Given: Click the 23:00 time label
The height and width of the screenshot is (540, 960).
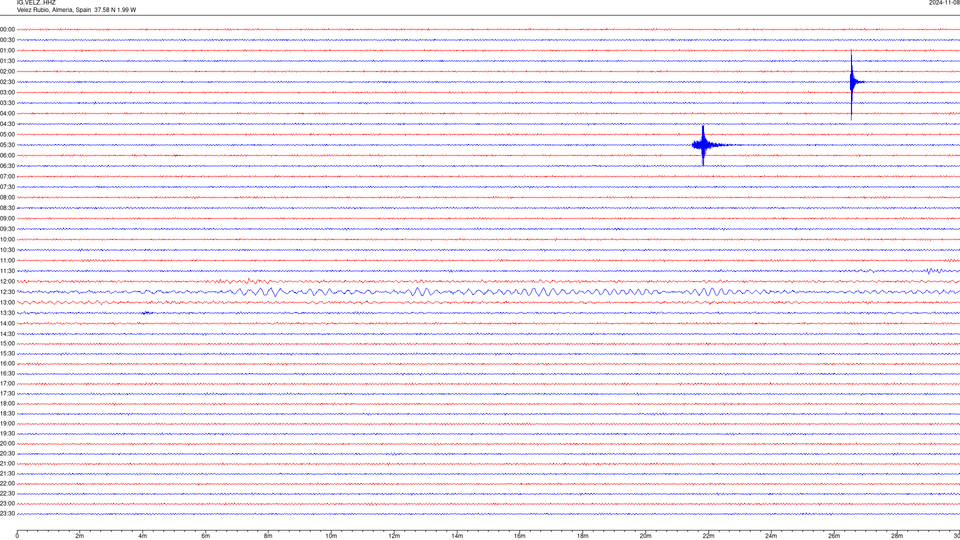Looking at the screenshot, I should tap(7, 504).
